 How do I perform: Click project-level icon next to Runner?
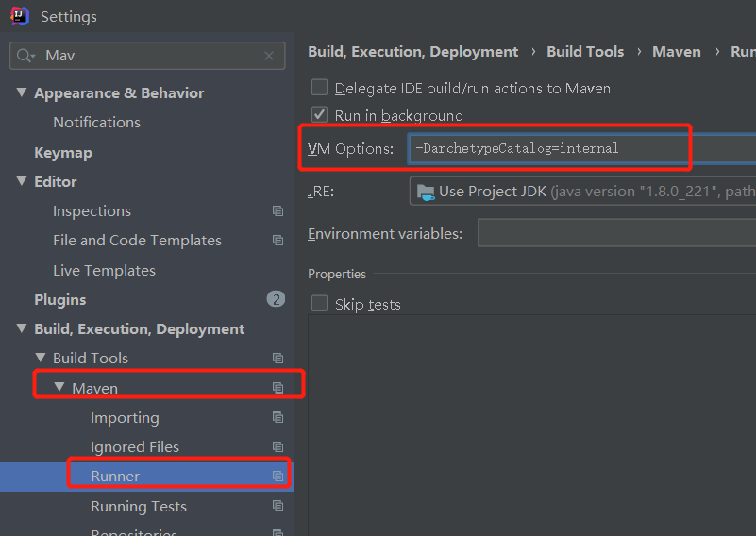pos(277,477)
